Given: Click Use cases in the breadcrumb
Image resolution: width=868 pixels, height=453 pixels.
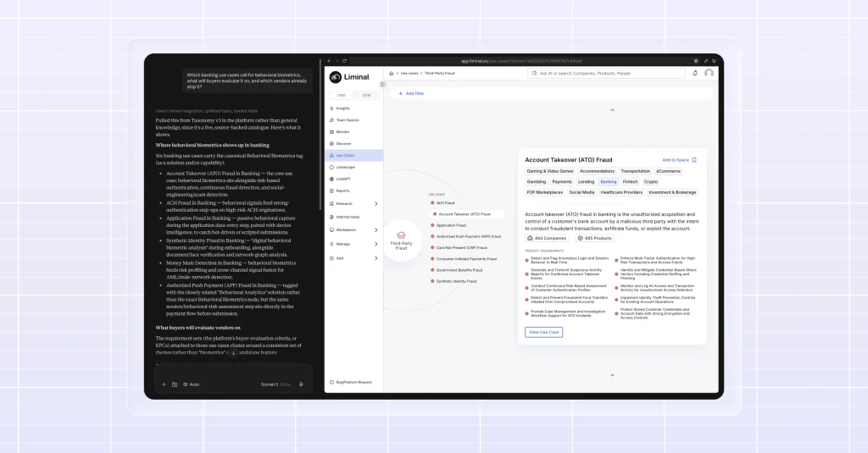Looking at the screenshot, I should (409, 73).
